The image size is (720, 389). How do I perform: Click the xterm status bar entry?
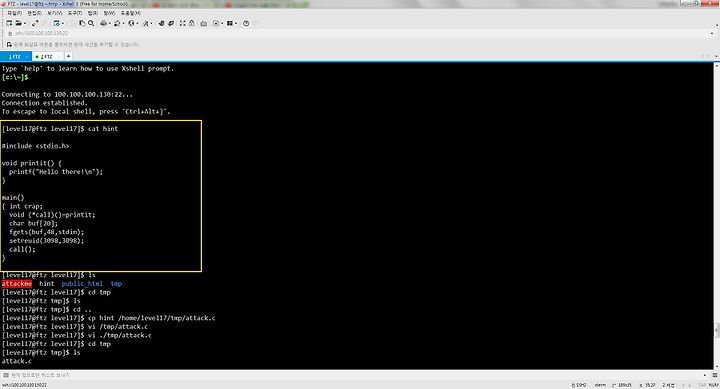pos(600,385)
